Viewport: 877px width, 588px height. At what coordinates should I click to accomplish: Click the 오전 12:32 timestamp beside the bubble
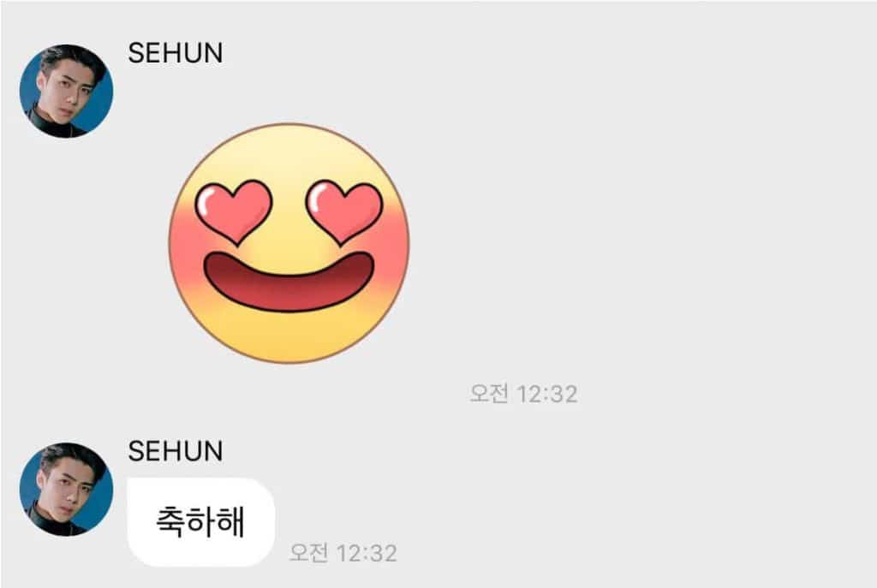(x=343, y=554)
